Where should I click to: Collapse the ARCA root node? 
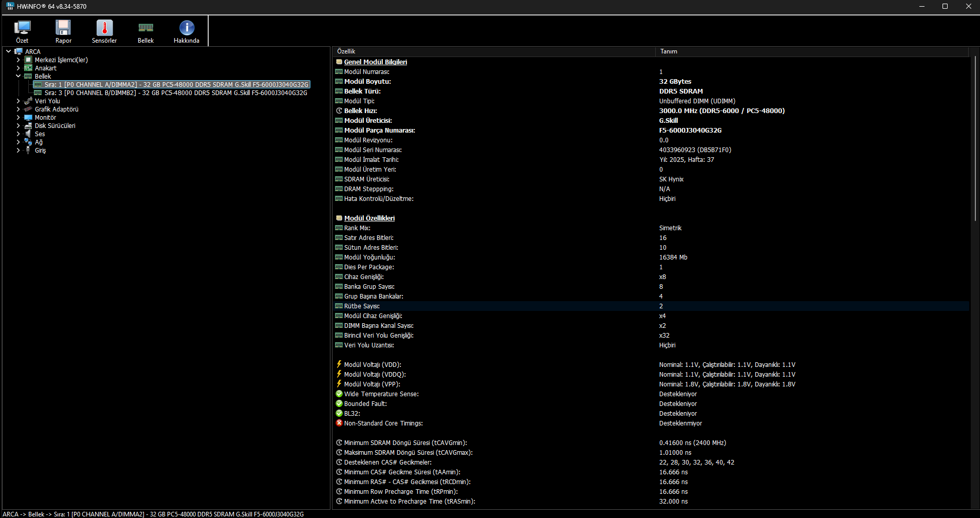click(x=9, y=51)
